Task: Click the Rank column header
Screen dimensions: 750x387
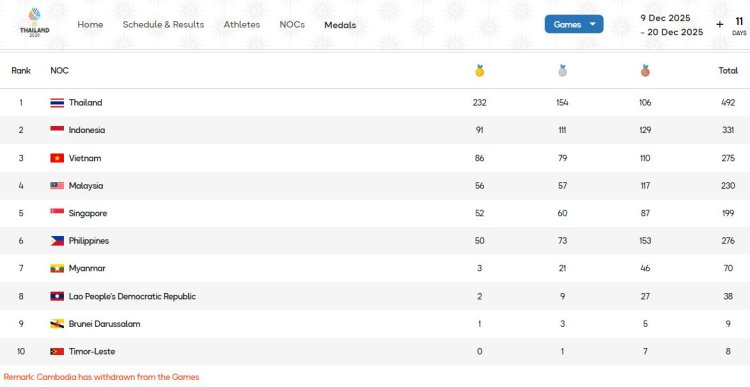Action: (21, 70)
